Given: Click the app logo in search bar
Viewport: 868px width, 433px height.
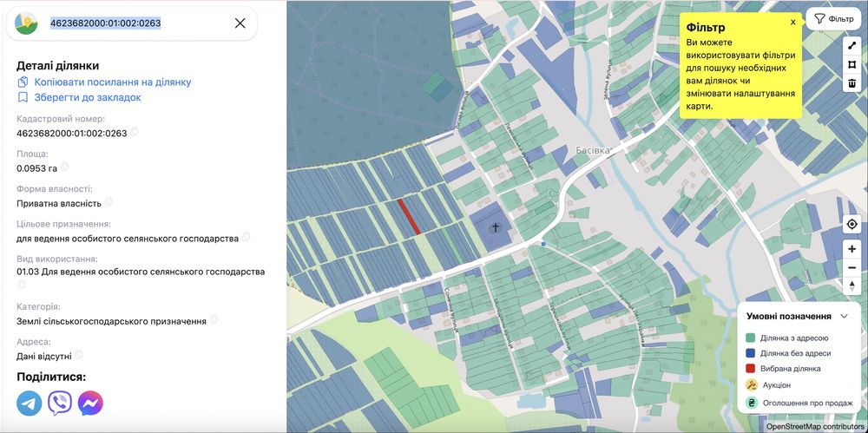Looking at the screenshot, I should (27, 23).
